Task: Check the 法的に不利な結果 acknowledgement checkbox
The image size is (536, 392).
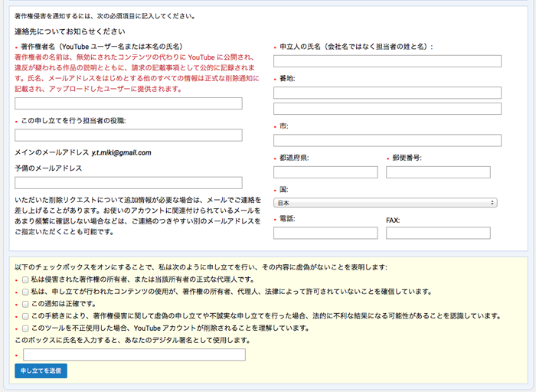Action: 25,316
